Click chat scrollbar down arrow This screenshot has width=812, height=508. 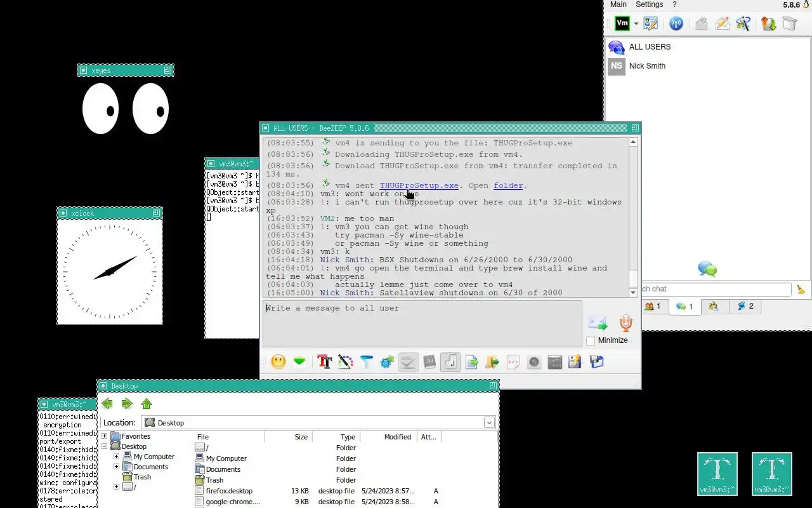point(633,293)
